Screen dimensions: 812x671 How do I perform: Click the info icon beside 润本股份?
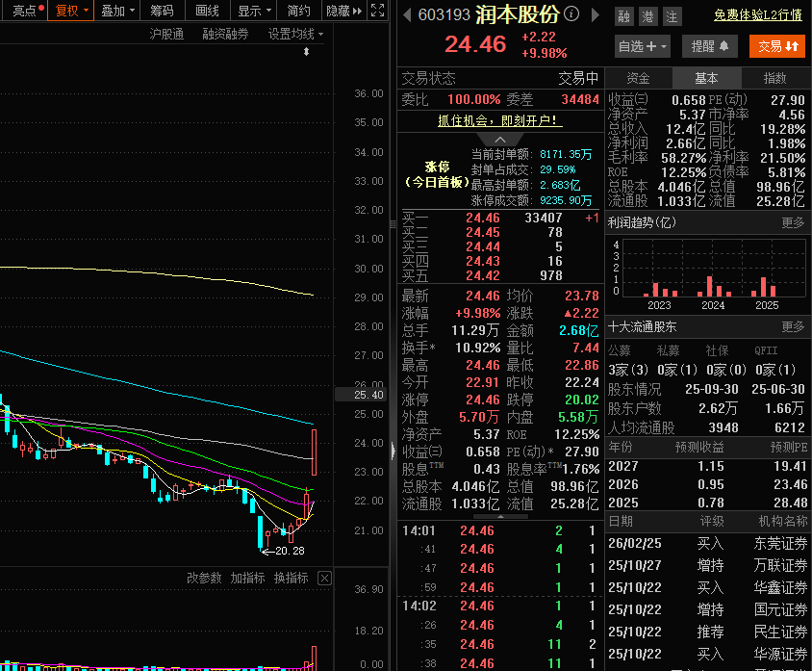click(571, 13)
